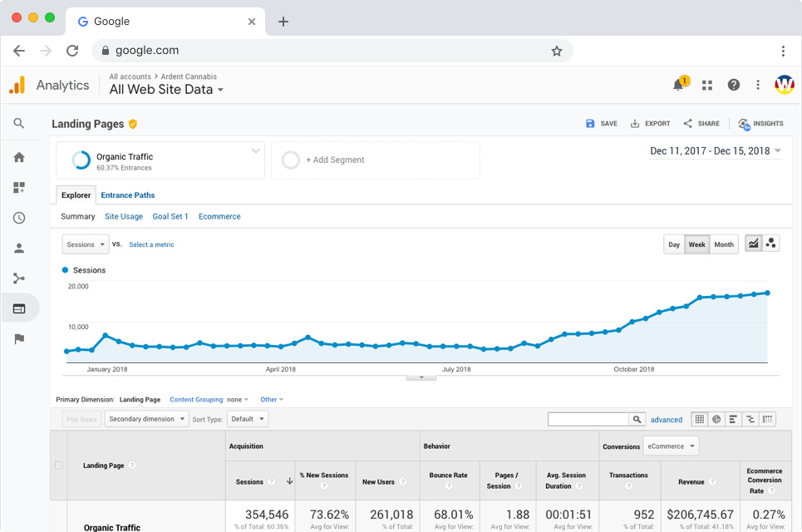
Task: Select Month chart granularity
Action: (724, 244)
